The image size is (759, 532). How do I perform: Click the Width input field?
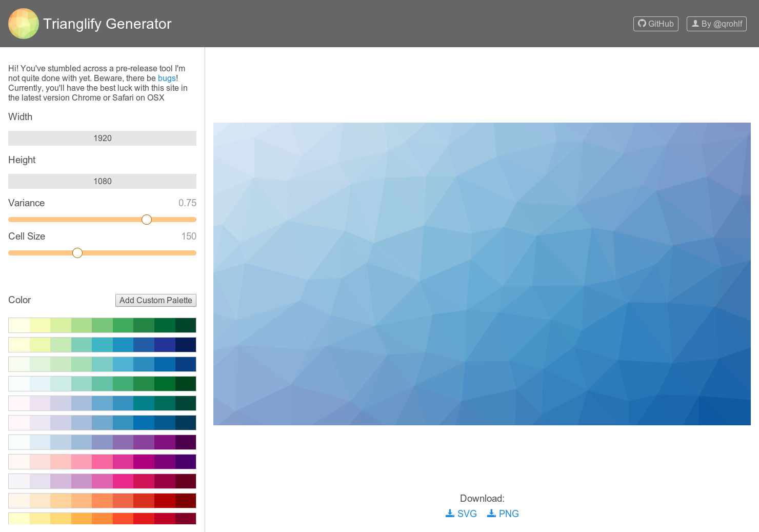point(102,138)
